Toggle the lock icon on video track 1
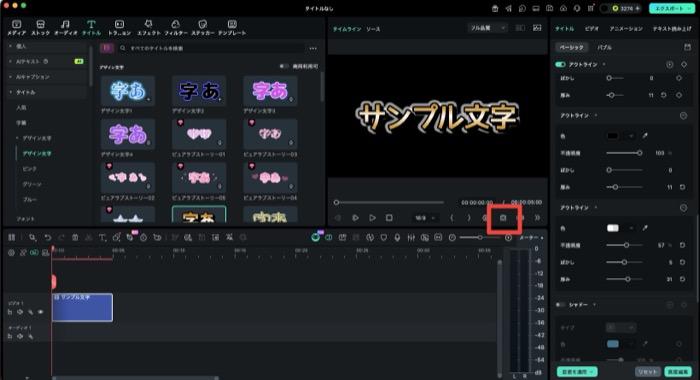700x380 pixels. click(x=10, y=312)
